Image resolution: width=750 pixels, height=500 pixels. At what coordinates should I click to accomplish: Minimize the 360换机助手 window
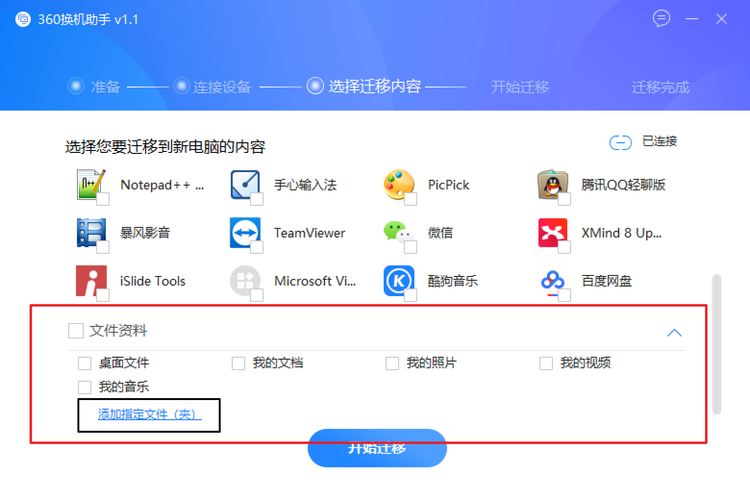click(692, 19)
